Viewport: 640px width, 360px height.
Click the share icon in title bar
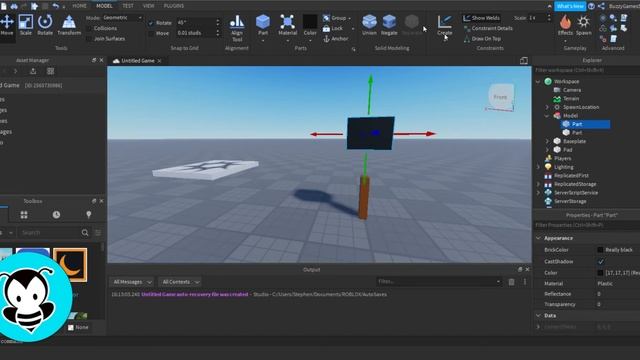601,6
